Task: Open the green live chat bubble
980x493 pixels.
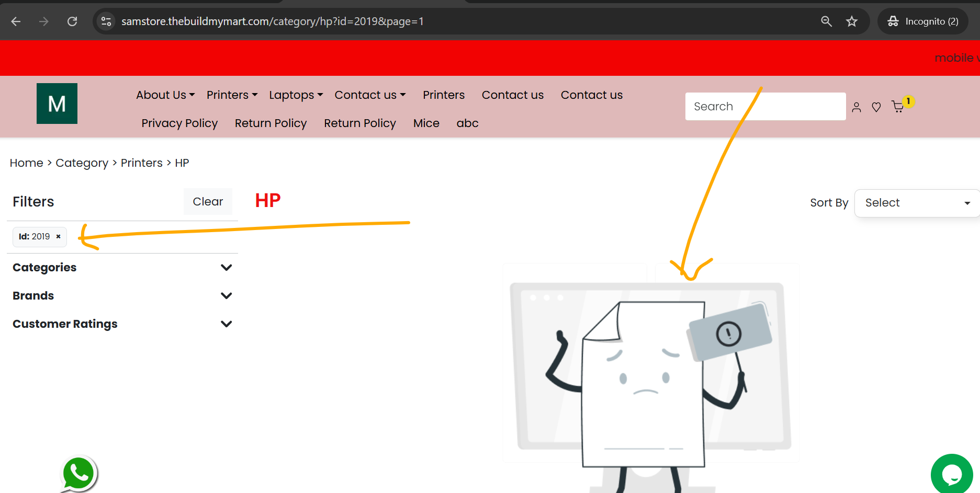Action: [952, 475]
